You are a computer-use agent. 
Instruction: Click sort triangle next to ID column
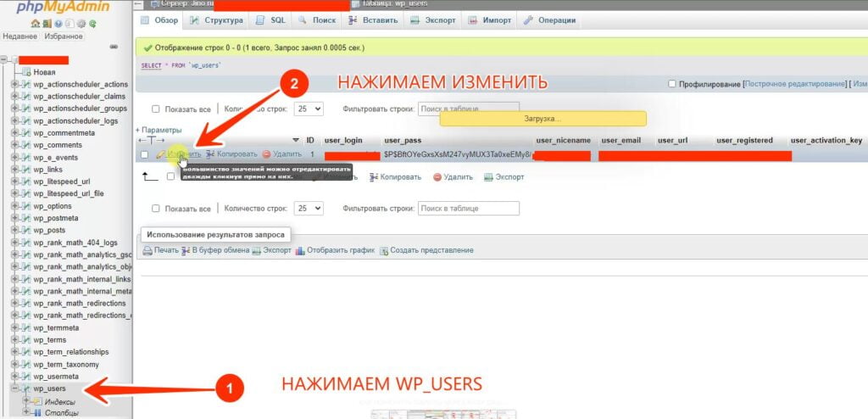pos(296,140)
